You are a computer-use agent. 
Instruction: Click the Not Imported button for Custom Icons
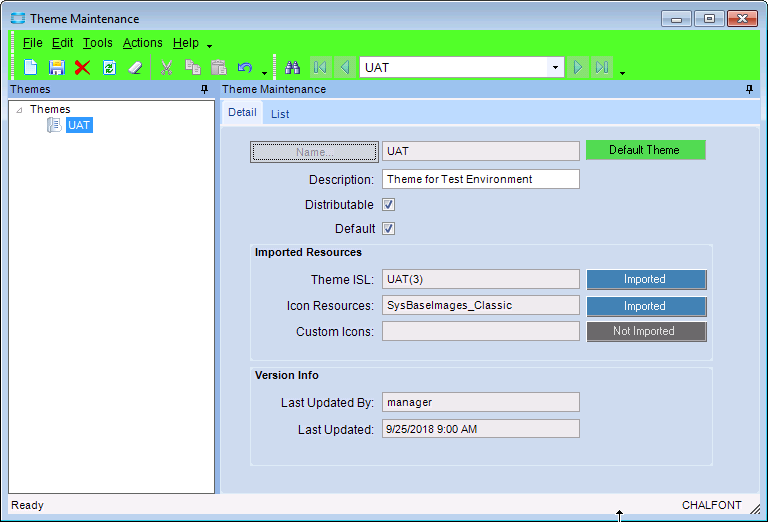click(x=646, y=332)
